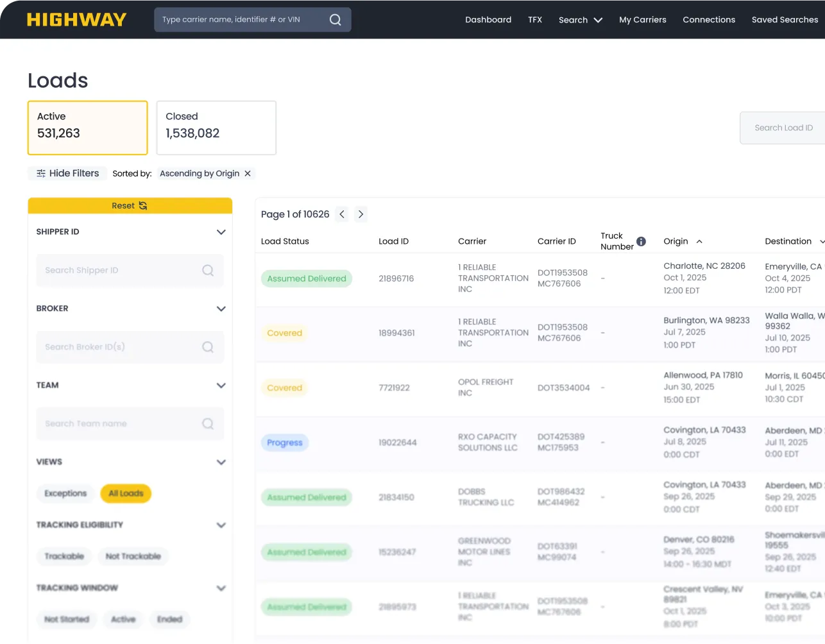Select the Active loads tab card
Image resolution: width=825 pixels, height=644 pixels.
tap(88, 128)
